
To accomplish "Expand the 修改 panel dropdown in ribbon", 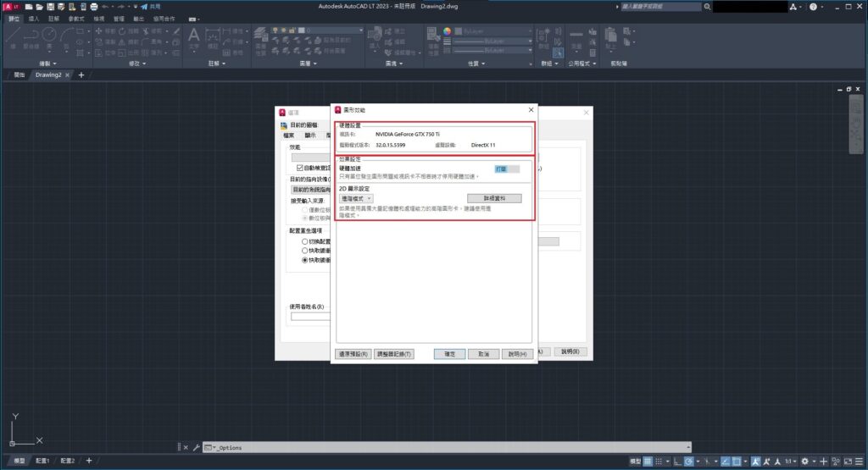I will pos(137,64).
